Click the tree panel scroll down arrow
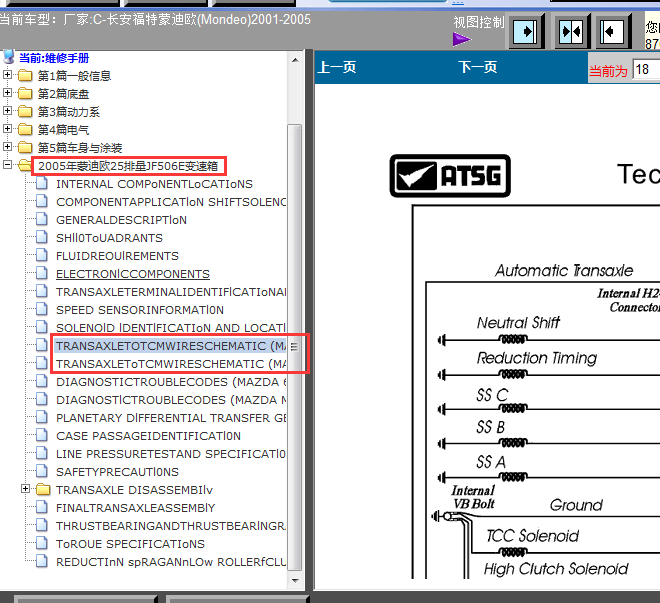This screenshot has width=660, height=603. click(x=295, y=581)
